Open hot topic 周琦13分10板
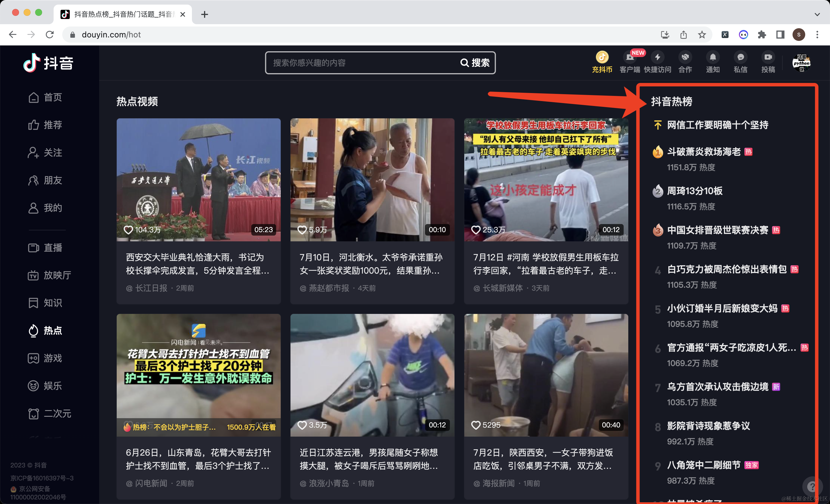The height and width of the screenshot is (504, 830). pyautogui.click(x=695, y=191)
